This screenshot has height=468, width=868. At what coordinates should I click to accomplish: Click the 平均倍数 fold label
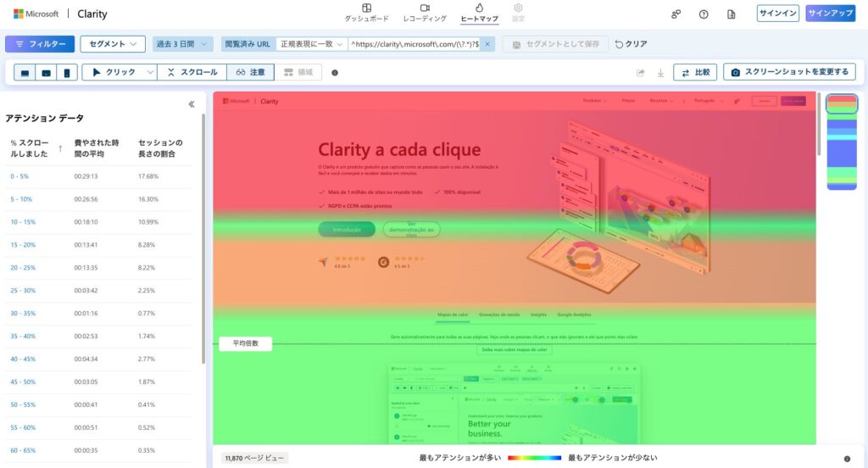245,343
